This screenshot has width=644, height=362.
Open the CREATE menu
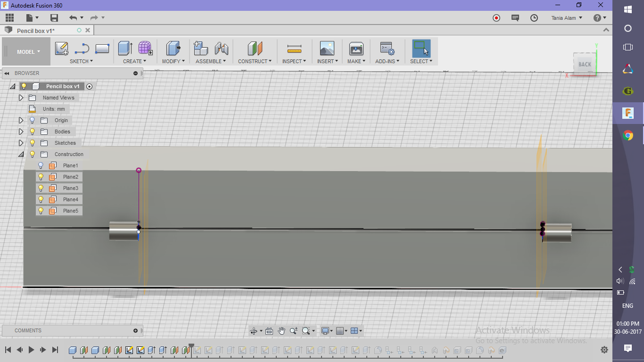(x=135, y=61)
